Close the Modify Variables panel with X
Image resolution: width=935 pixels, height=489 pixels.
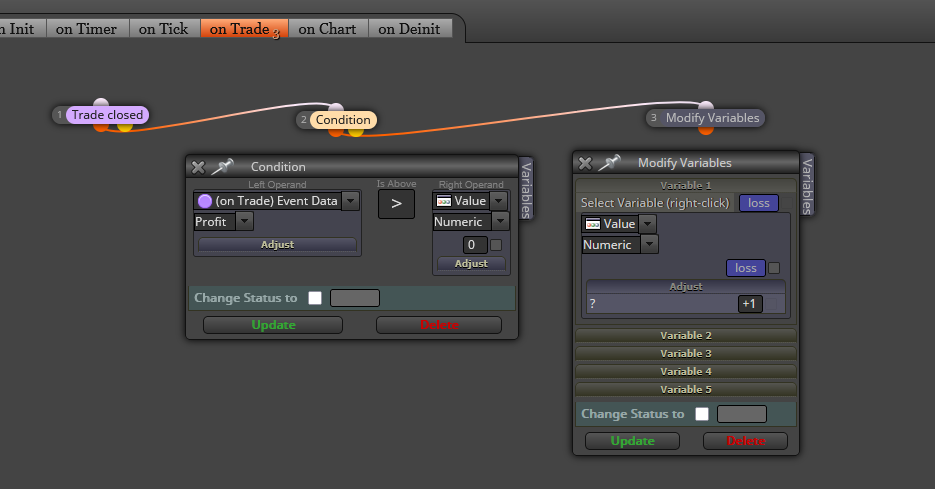(585, 163)
